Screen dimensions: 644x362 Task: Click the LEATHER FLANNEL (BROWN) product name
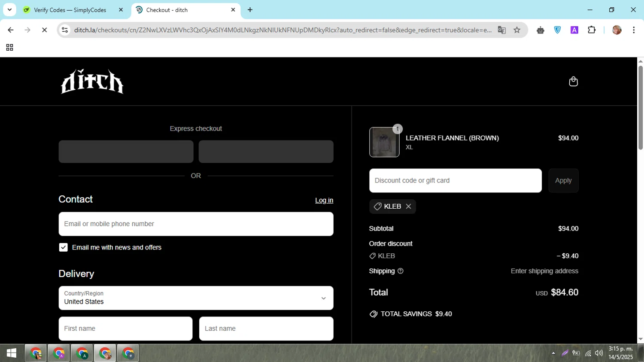[452, 138]
